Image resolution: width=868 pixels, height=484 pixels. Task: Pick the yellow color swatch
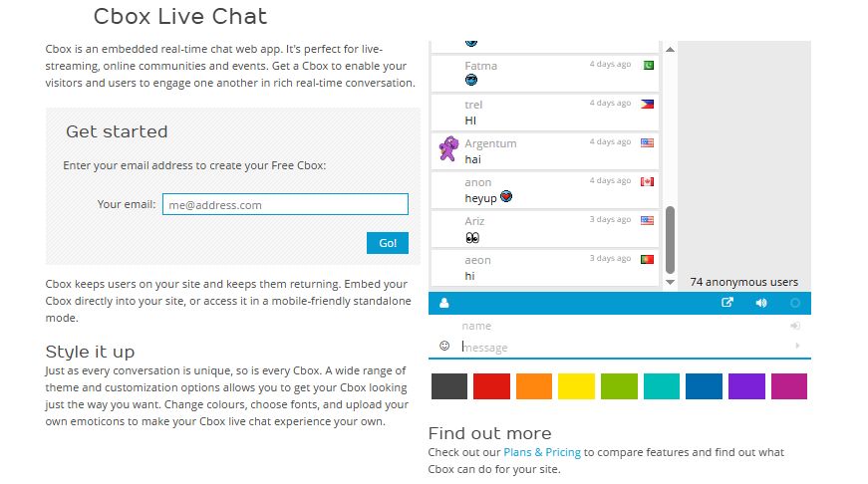point(576,386)
